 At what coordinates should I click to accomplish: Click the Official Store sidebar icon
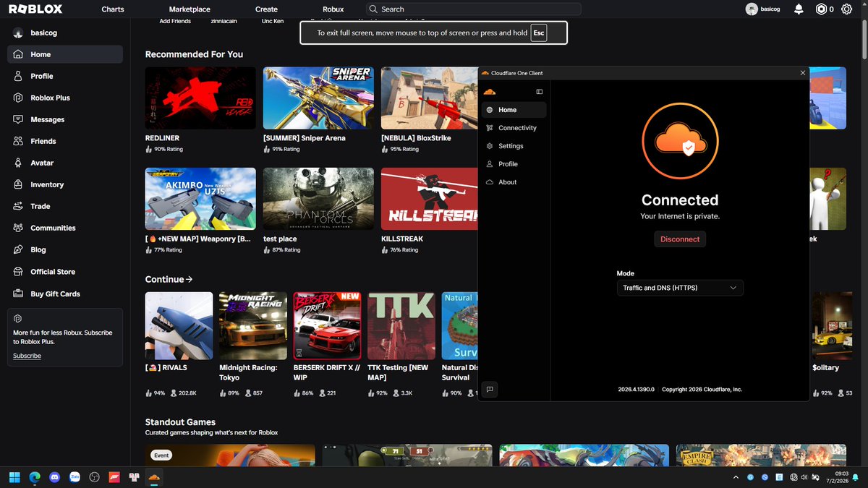(18, 272)
